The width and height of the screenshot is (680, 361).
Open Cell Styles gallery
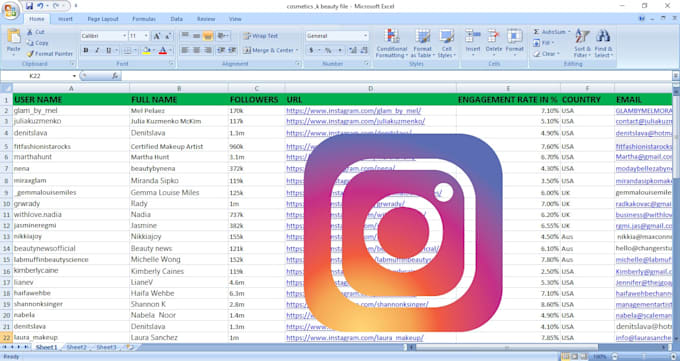[447, 43]
